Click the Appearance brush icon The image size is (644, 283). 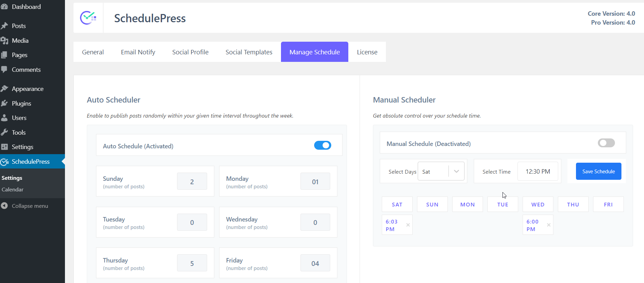tap(4, 89)
